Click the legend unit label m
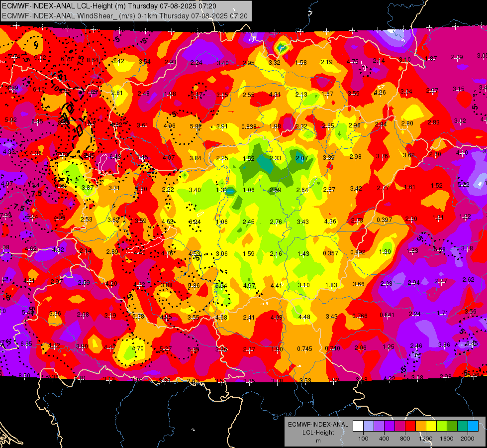This screenshot has height=448, width=487. tap(318, 441)
